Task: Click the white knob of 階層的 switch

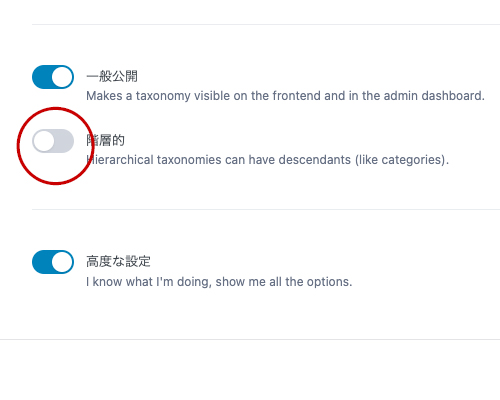Action: [44, 141]
